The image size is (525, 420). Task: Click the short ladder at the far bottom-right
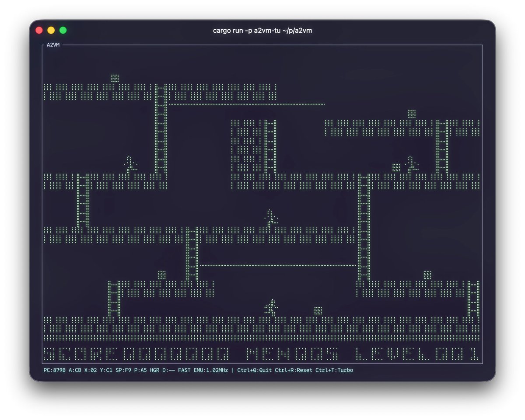[x=474, y=299]
